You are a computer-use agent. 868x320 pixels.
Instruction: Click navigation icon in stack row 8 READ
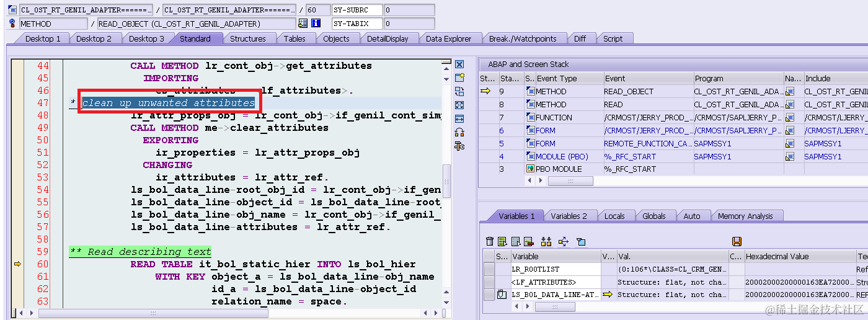(x=790, y=105)
